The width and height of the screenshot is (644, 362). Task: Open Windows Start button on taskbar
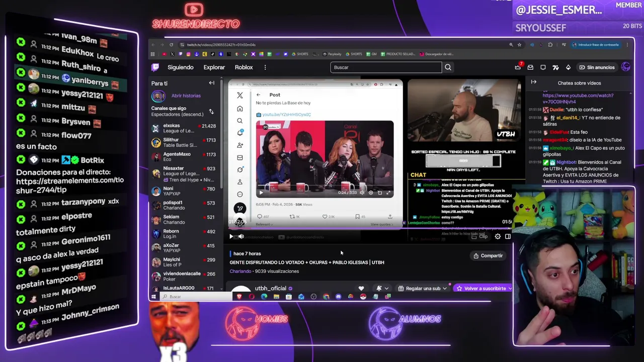pyautogui.click(x=153, y=297)
